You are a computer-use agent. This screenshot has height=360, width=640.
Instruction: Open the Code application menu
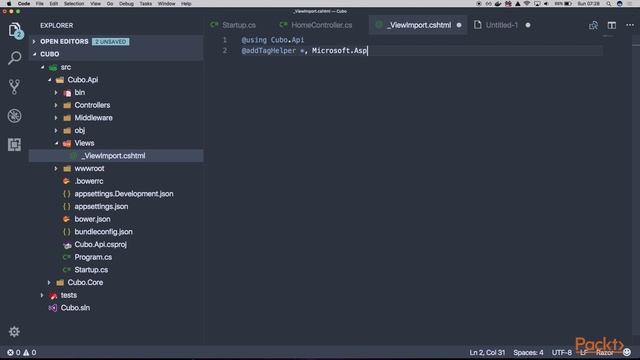click(x=23, y=4)
